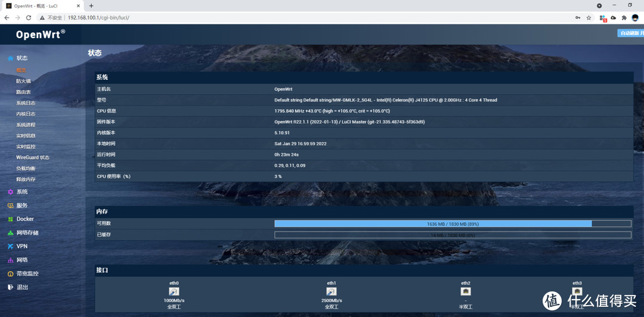The height and width of the screenshot is (317, 644).
Task: Click 退出 to log out
Action: [x=22, y=287]
